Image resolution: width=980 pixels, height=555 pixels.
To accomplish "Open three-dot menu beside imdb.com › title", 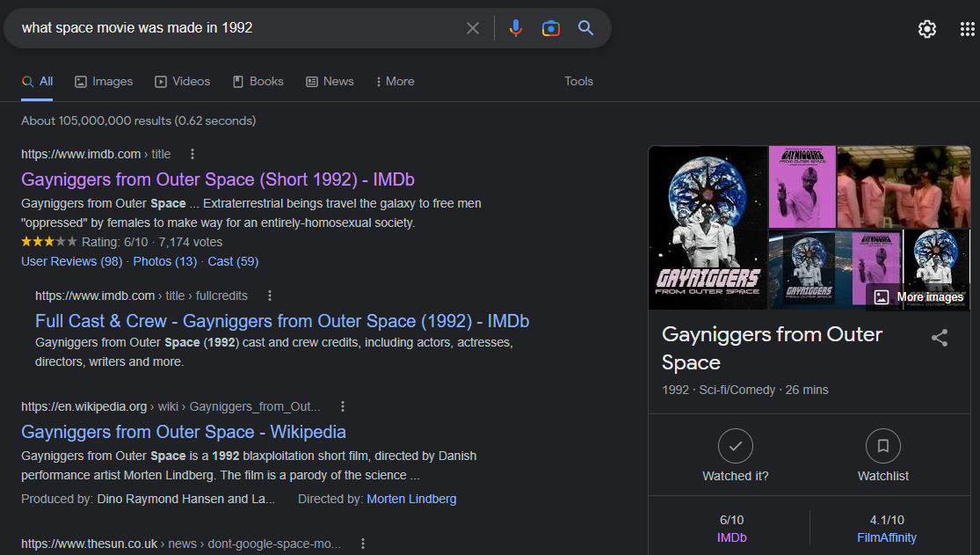I will pos(192,154).
